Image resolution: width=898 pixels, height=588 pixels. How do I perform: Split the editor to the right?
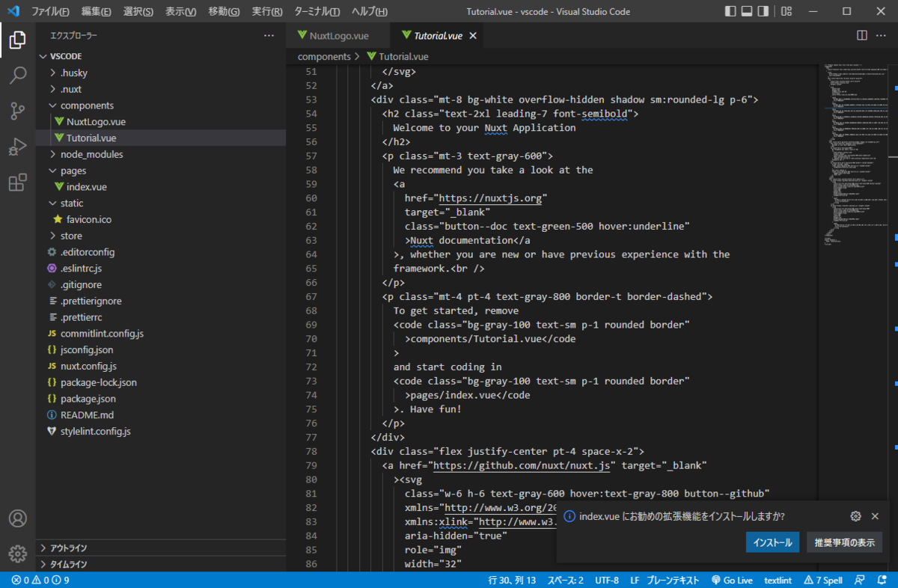click(862, 35)
